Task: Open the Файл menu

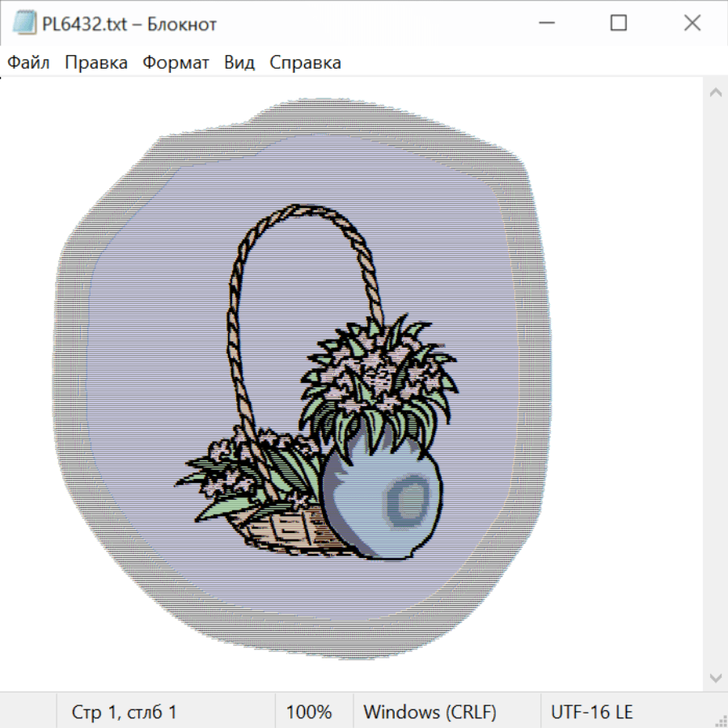Action: tap(29, 63)
